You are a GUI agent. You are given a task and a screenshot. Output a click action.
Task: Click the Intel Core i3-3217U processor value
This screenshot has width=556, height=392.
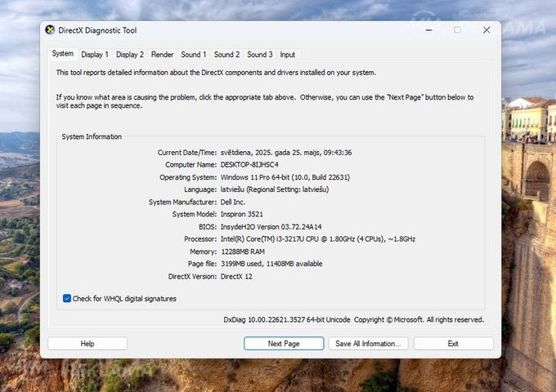318,239
